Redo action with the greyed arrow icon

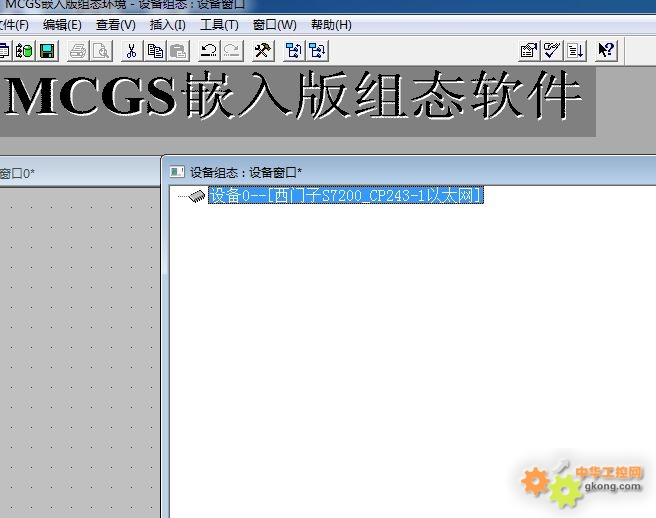point(232,51)
